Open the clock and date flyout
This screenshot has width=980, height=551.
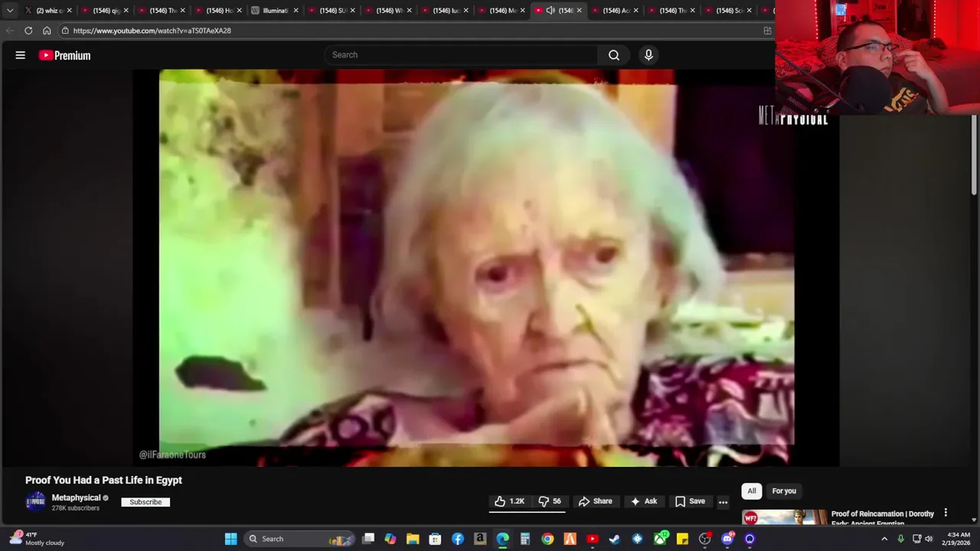pos(958,539)
